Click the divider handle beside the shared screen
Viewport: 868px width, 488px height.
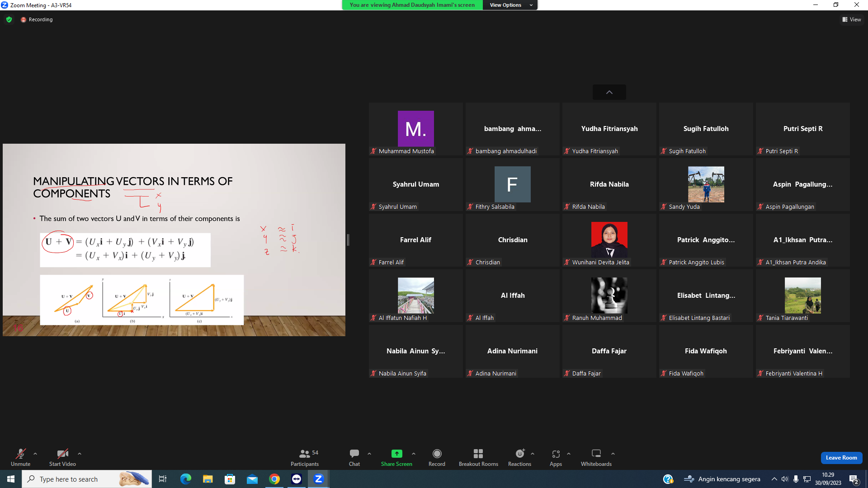coord(348,240)
